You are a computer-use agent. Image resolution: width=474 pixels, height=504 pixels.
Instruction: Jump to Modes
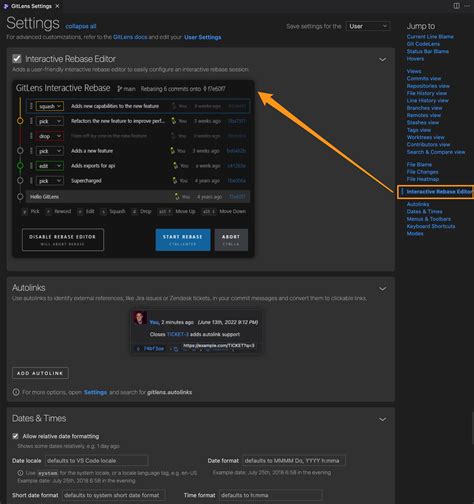click(415, 234)
